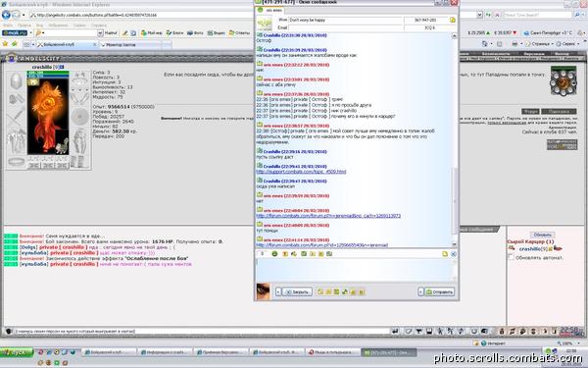Open the Сервис command bar dropdown
Viewport: 588px width, 368px height.
[568, 44]
